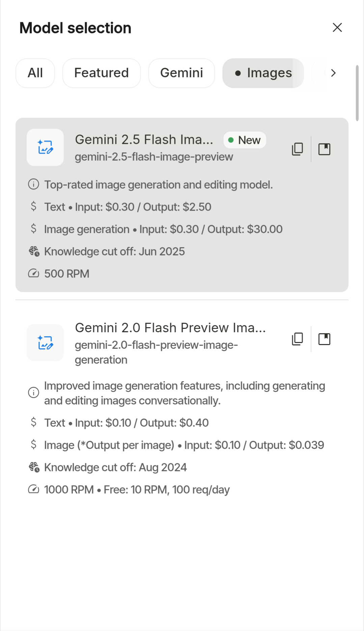Select the Featured filter chip
The width and height of the screenshot is (364, 631).
click(x=101, y=73)
